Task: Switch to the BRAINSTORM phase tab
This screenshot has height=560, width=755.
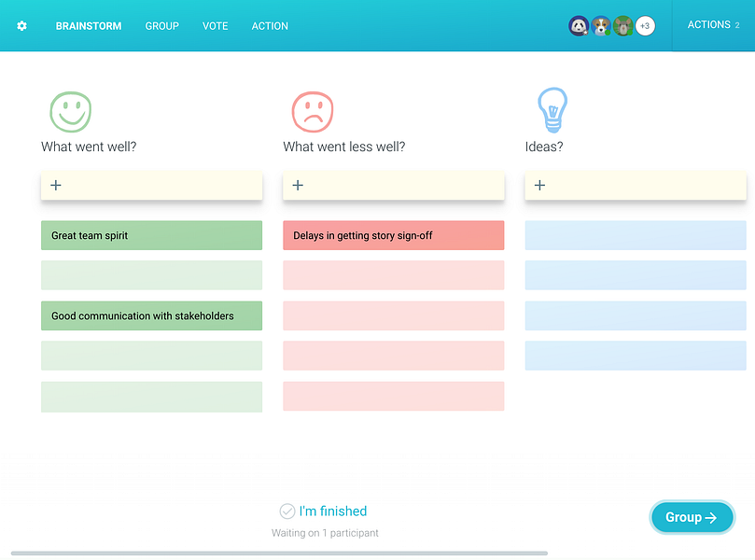Action: [89, 26]
